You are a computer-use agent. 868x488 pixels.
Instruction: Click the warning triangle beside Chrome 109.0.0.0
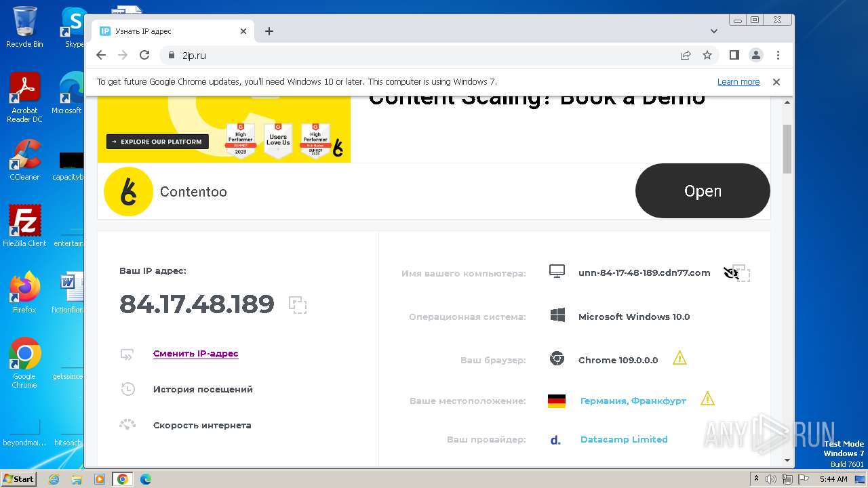[679, 359]
